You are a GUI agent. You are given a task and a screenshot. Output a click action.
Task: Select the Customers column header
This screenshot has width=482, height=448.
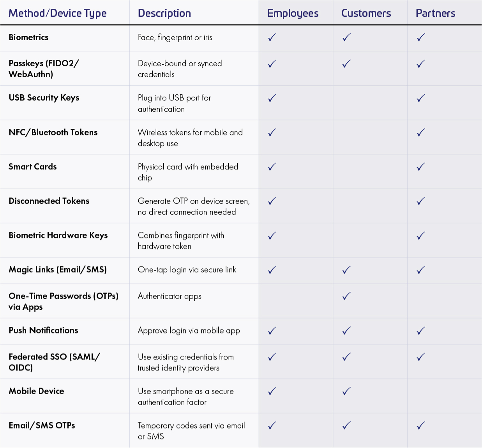[366, 13]
